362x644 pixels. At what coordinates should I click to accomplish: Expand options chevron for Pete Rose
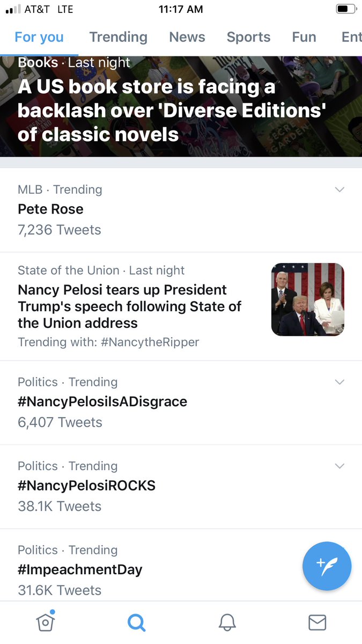coord(339,189)
